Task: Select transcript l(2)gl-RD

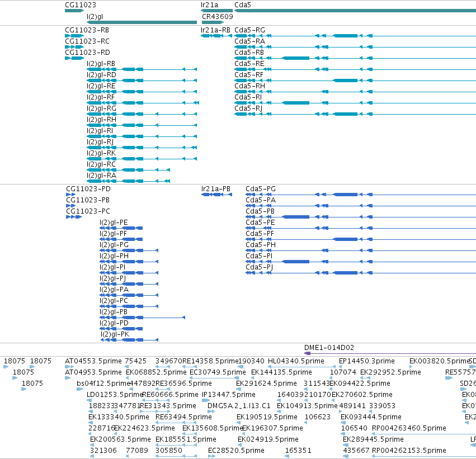Action: (x=101, y=75)
